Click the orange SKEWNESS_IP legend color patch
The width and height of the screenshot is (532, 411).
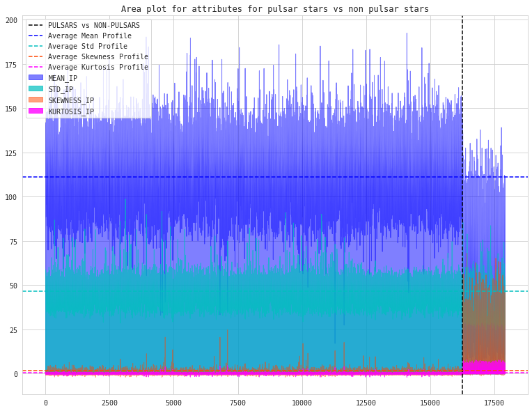(x=36, y=100)
